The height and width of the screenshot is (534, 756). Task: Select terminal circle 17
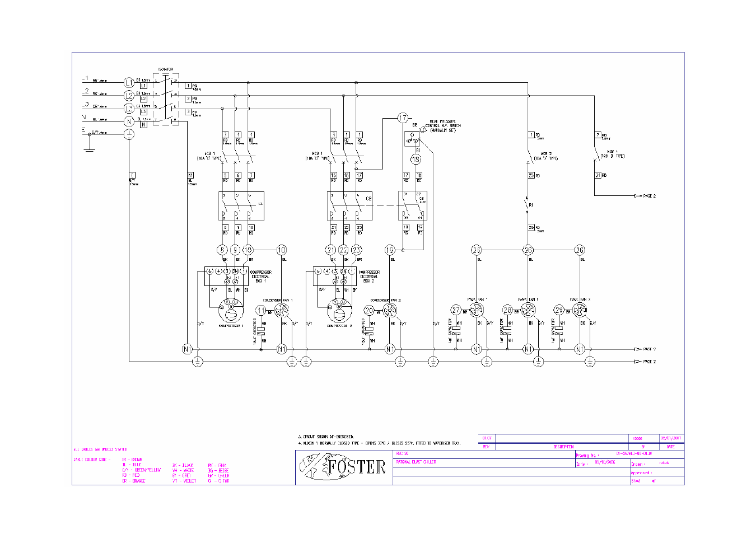point(403,118)
